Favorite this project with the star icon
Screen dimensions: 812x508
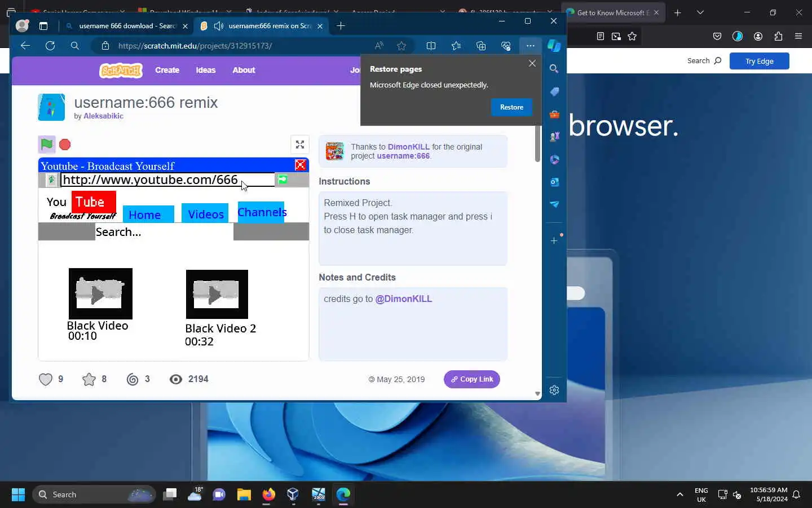89,379
